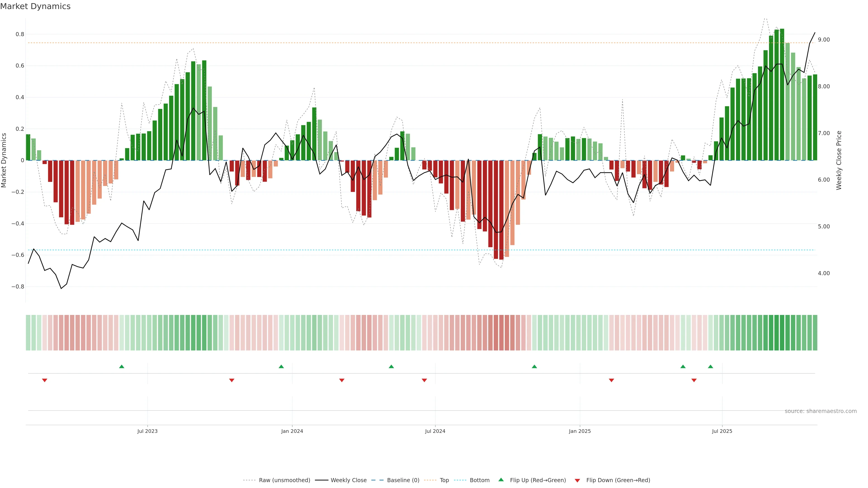Click the leftmost green flip-up triangle marker
This screenshot has width=868, height=488.
122,366
